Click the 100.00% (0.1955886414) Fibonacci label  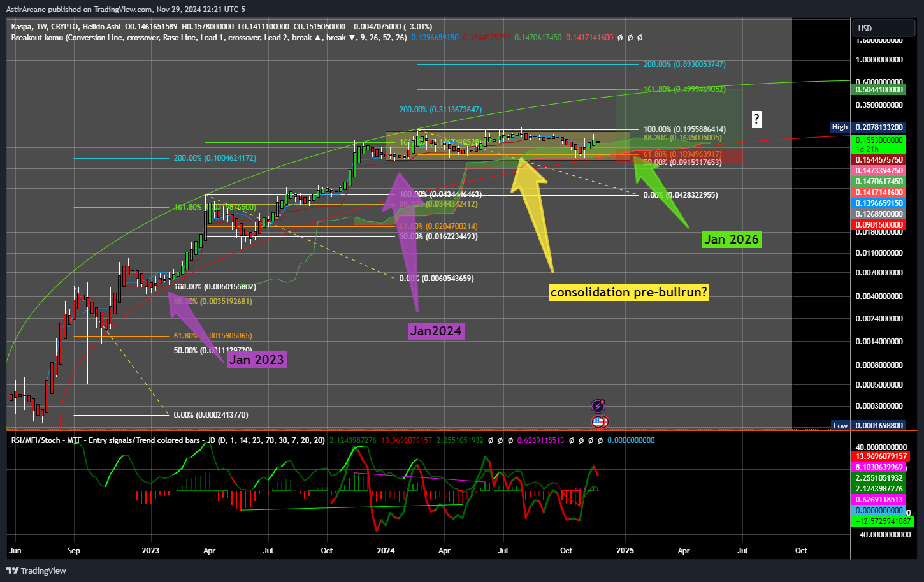(684, 129)
